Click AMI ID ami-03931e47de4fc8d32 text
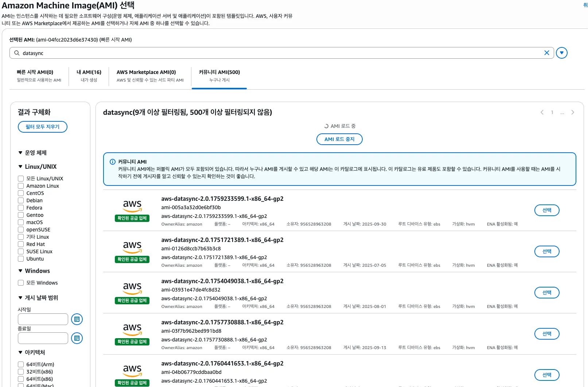Viewport: 588px width, 387px height. [191, 290]
